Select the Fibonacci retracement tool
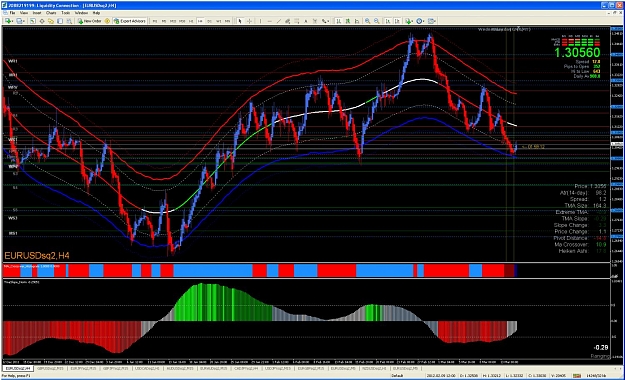625x380 pixels. tap(297, 21)
